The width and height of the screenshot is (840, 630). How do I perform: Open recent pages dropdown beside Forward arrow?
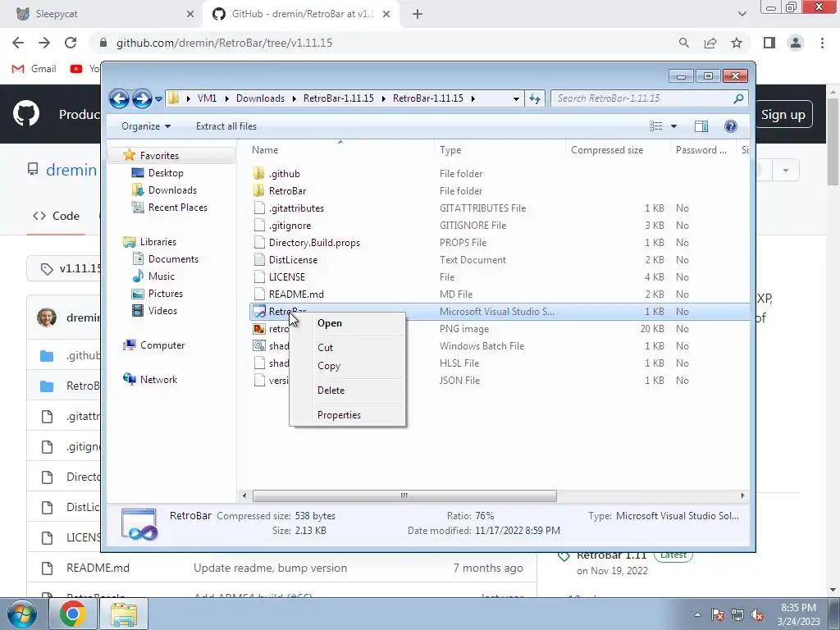[158, 99]
